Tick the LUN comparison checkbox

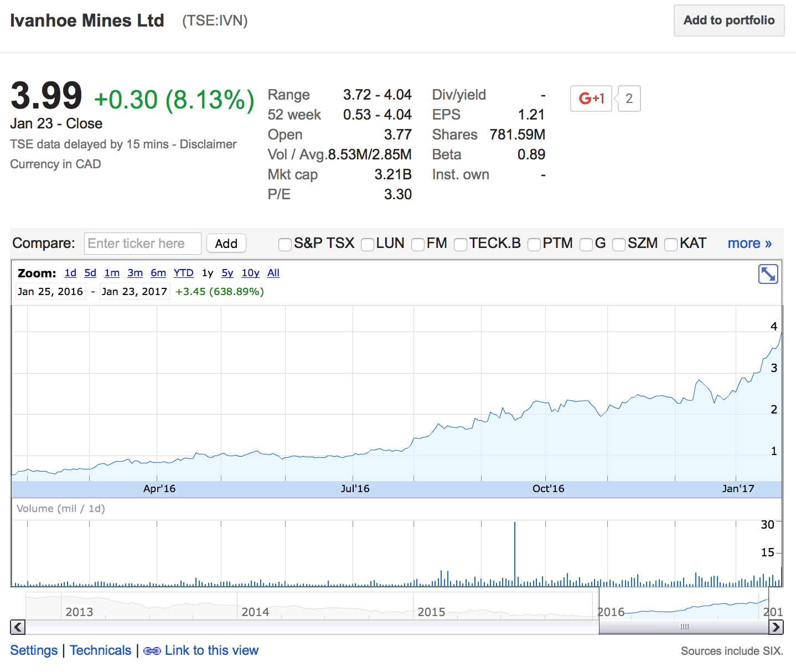(x=367, y=244)
